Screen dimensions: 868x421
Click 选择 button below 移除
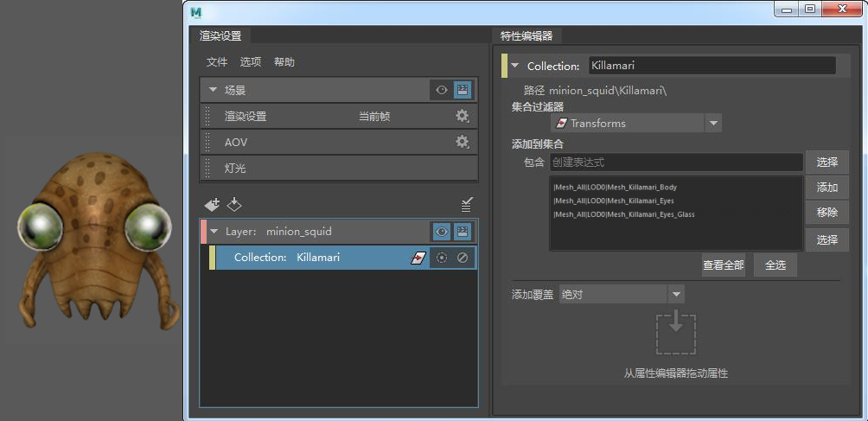pyautogui.click(x=827, y=239)
